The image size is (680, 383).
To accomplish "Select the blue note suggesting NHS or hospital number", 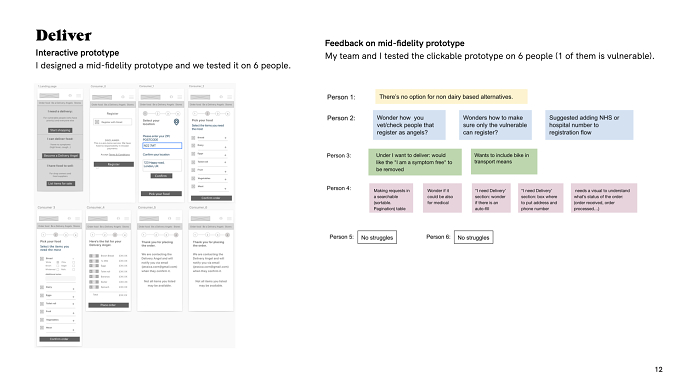I will [589, 125].
